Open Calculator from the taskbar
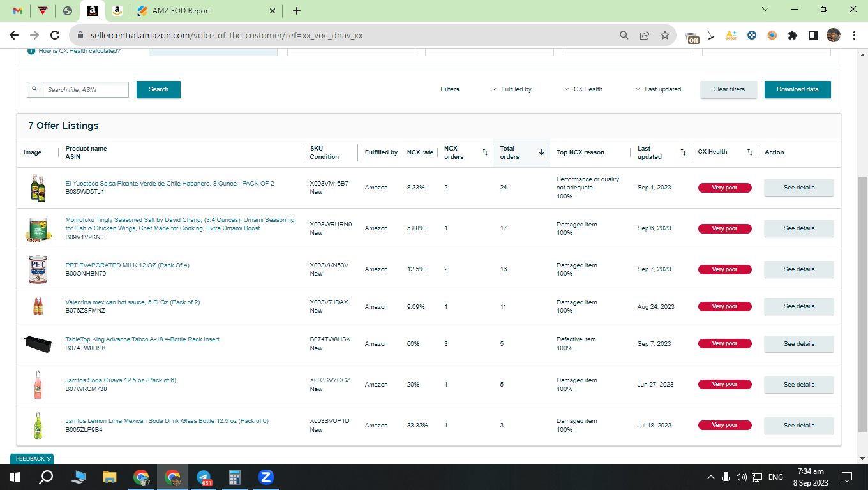Screen dimensions: 868x490 pyautogui.click(x=235, y=477)
